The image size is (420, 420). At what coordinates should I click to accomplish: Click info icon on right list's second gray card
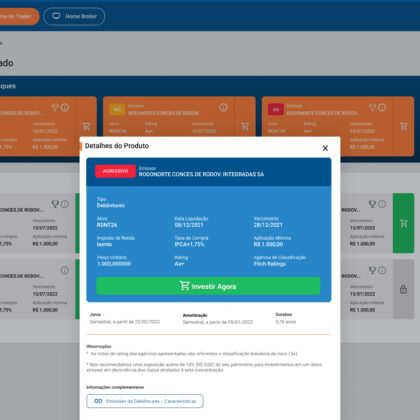(382, 270)
